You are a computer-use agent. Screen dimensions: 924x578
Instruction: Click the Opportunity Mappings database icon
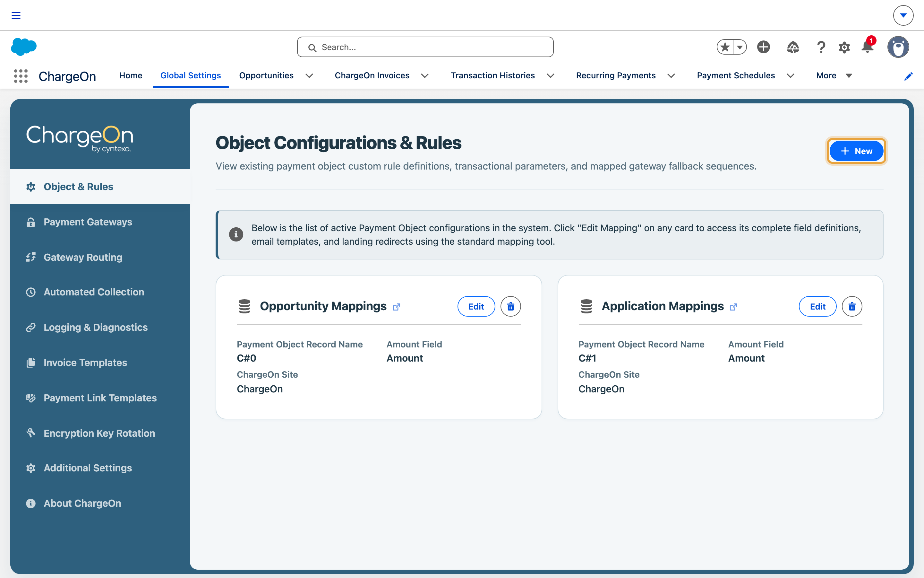[244, 306]
